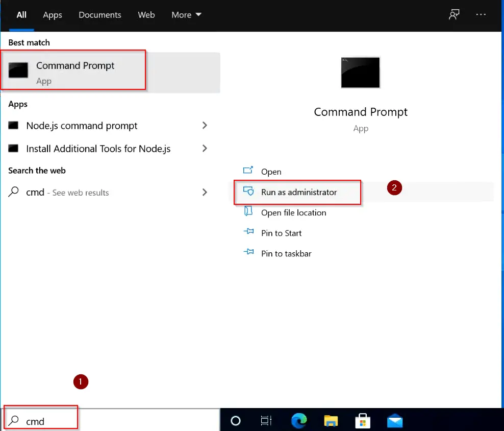Click the Command Prompt icon in best match
Screen dimensions: 504x431
[x=18, y=70]
